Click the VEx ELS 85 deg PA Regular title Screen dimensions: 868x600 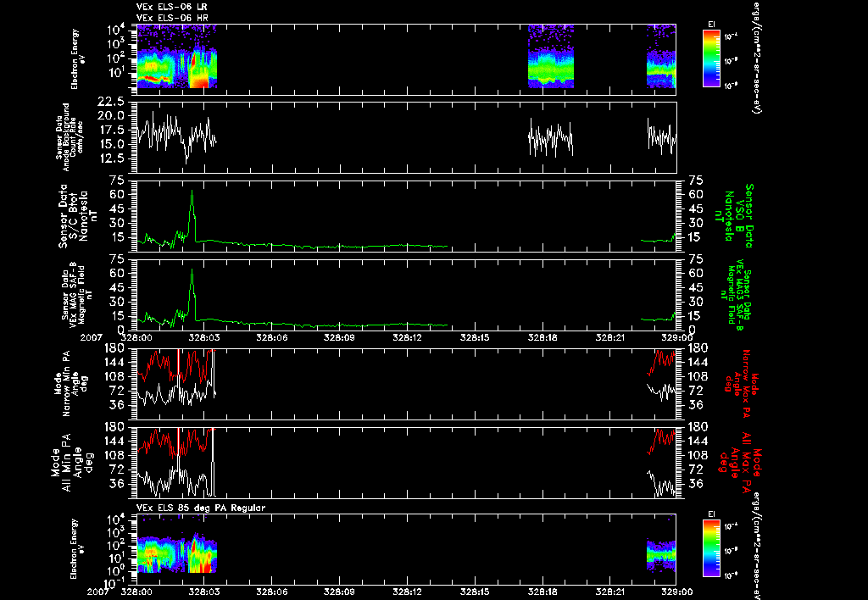coord(201,508)
